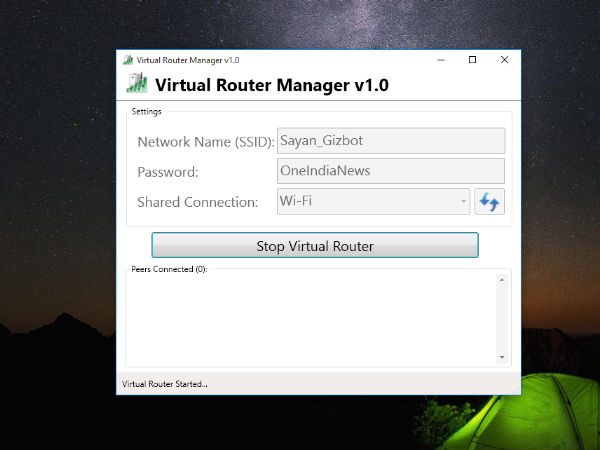
Task: Click the peers list scroll down arrow
Action: 502,357
